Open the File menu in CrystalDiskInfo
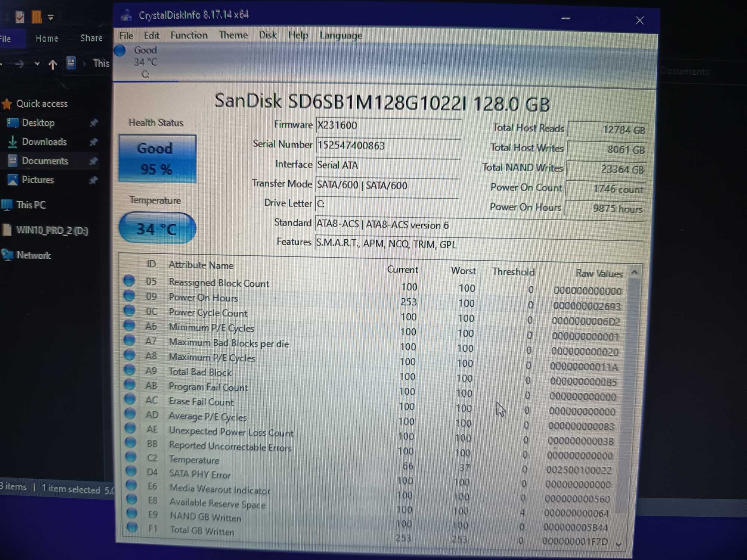 pos(126,36)
